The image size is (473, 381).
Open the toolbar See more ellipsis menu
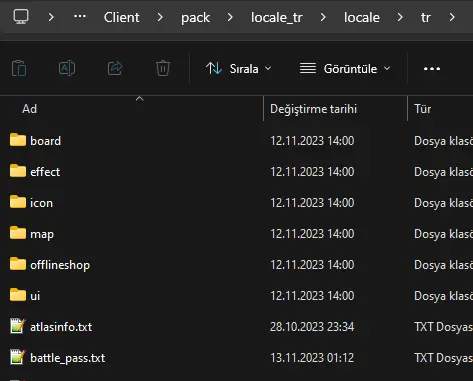point(432,69)
